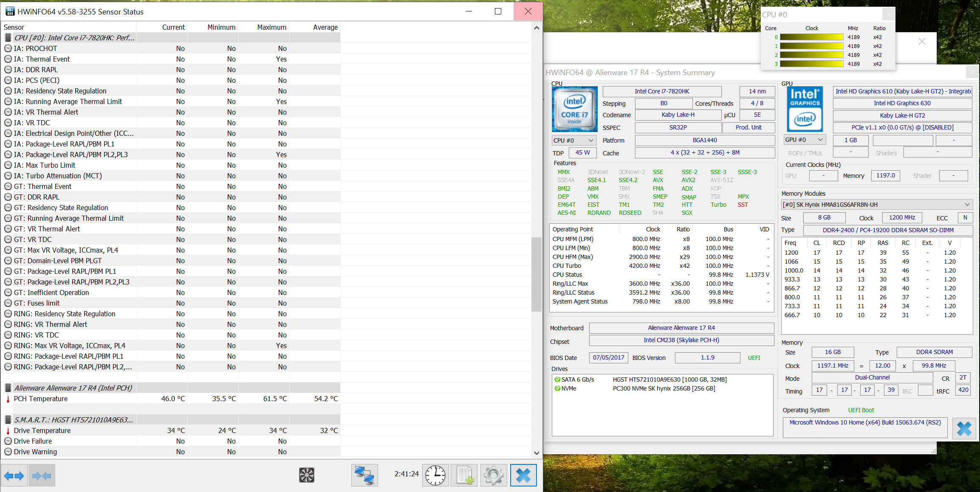Click the CPU Turbo operating point row

click(x=661, y=266)
